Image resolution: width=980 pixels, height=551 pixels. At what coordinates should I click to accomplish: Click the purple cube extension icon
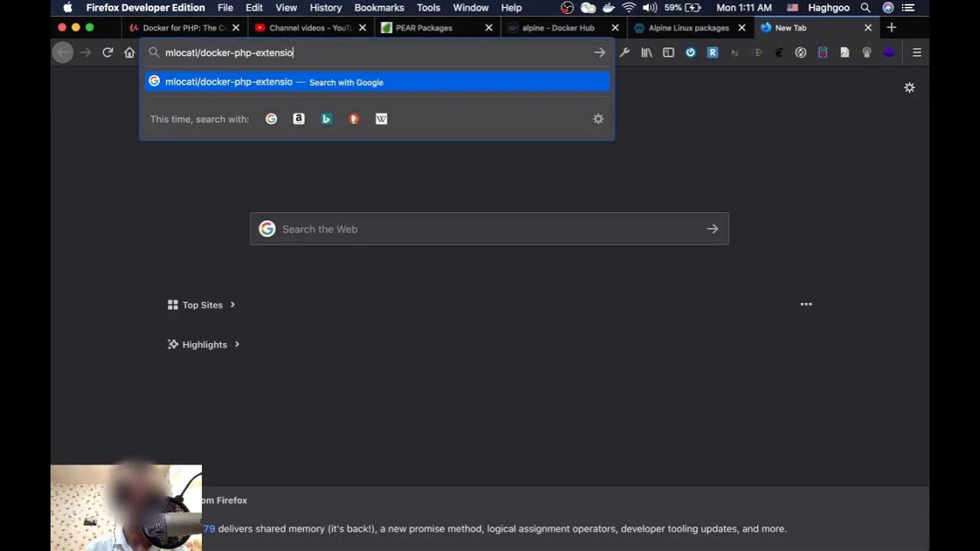[889, 53]
